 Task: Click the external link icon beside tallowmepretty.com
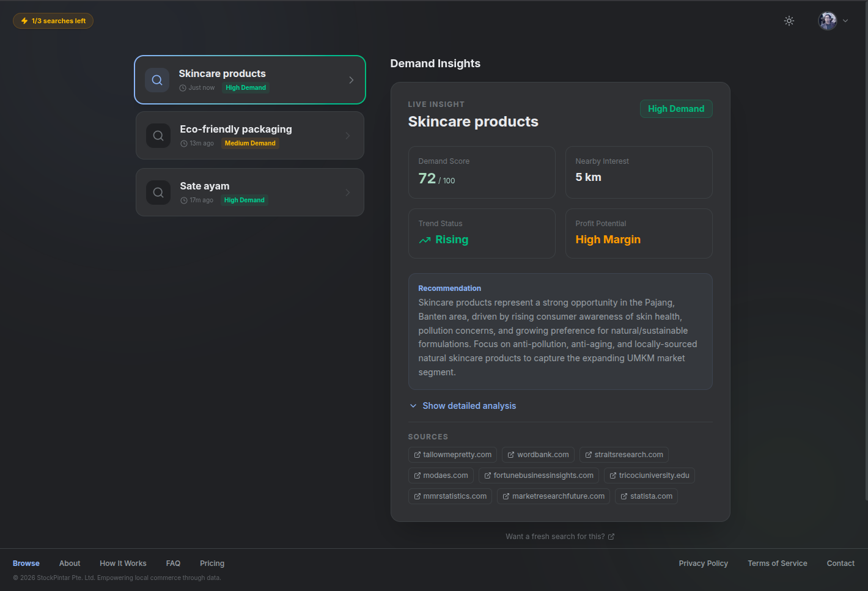tap(417, 455)
